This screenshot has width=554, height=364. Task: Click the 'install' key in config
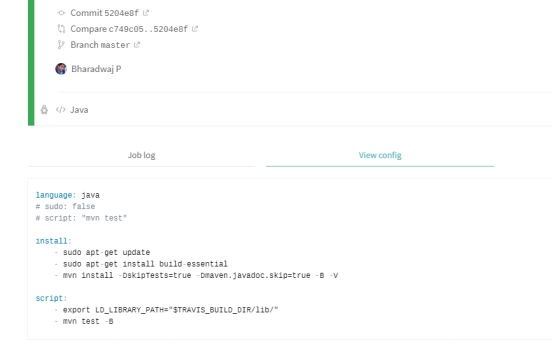[x=51, y=241]
